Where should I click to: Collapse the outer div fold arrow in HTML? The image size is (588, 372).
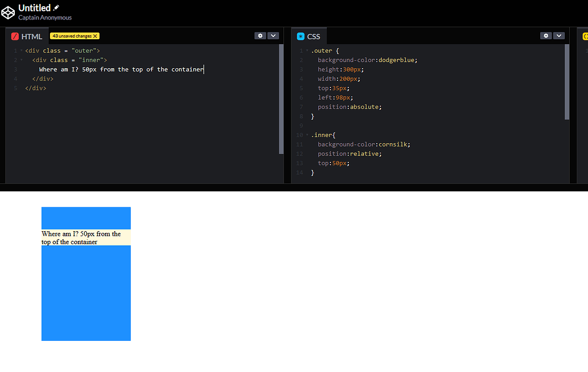(x=22, y=51)
